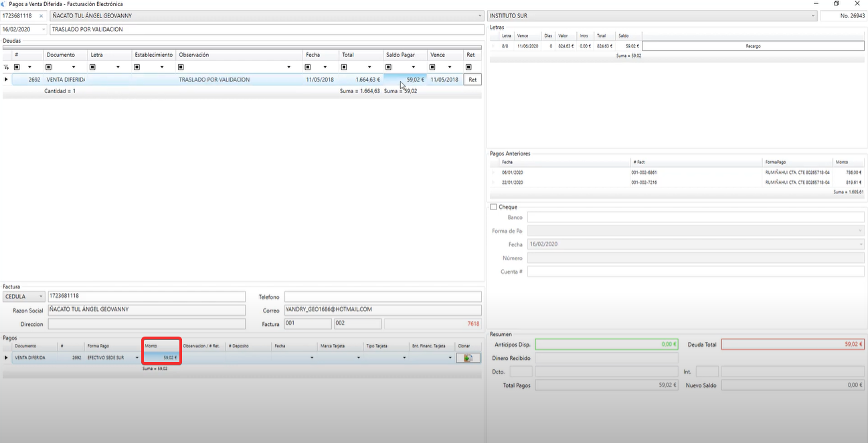Click the Dinero Recibido field
The image size is (868, 443).
click(607, 358)
